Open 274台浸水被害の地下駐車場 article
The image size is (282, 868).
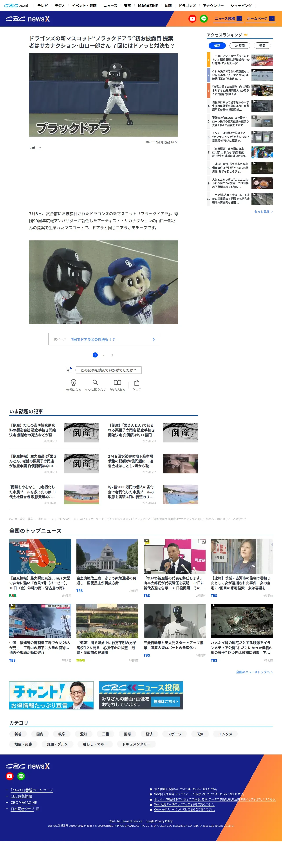coord(153,463)
